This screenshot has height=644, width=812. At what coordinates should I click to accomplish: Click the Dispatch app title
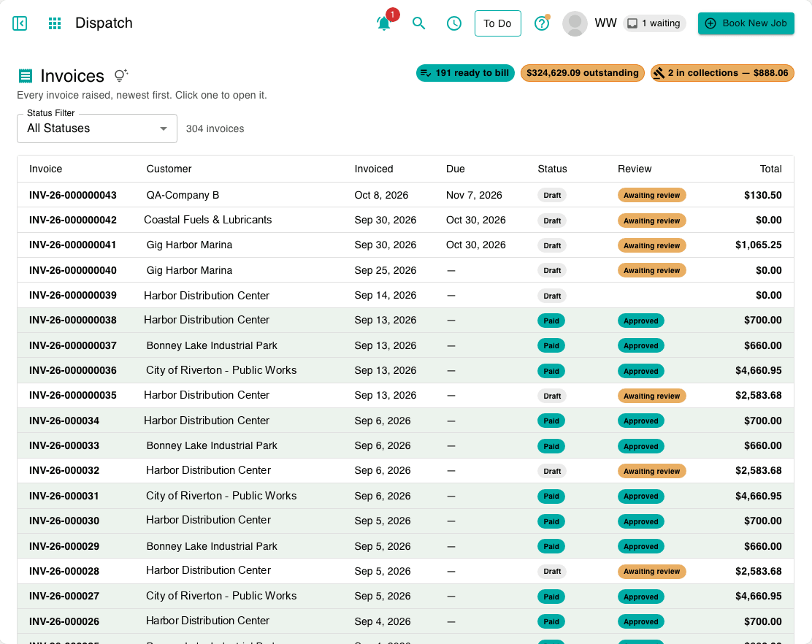104,23
